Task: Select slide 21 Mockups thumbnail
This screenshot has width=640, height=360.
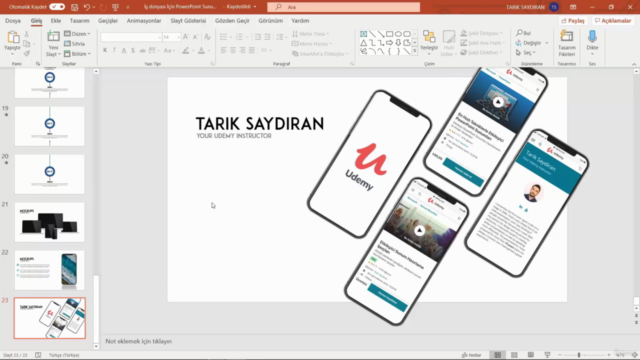Action: [49, 222]
